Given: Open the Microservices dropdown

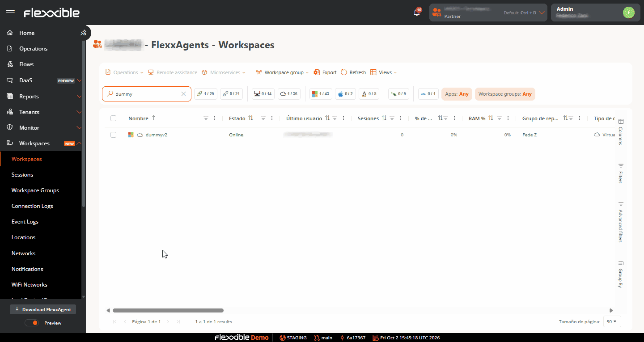Looking at the screenshot, I should pos(223,72).
